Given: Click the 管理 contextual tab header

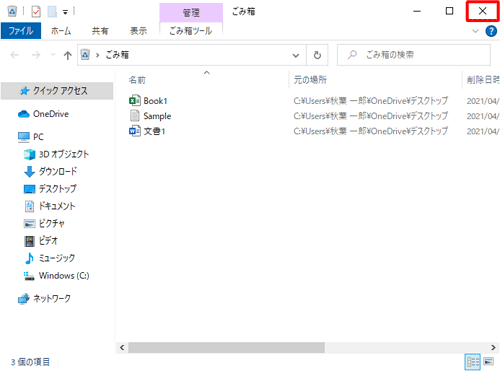Looking at the screenshot, I should (191, 13).
